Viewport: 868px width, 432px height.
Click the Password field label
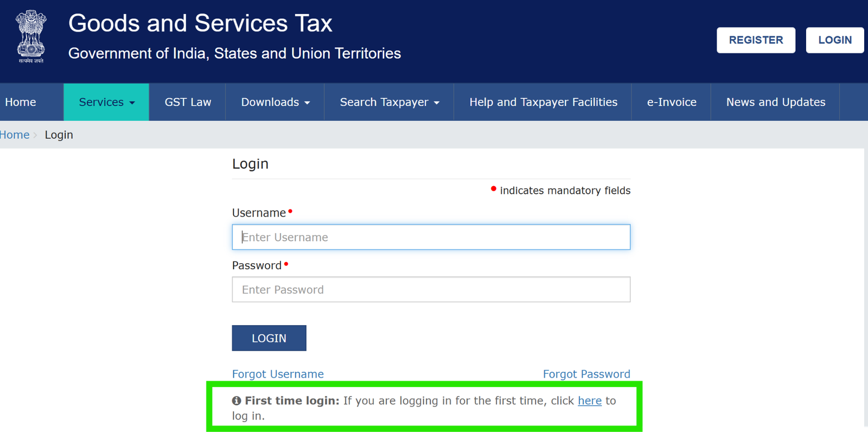(257, 265)
